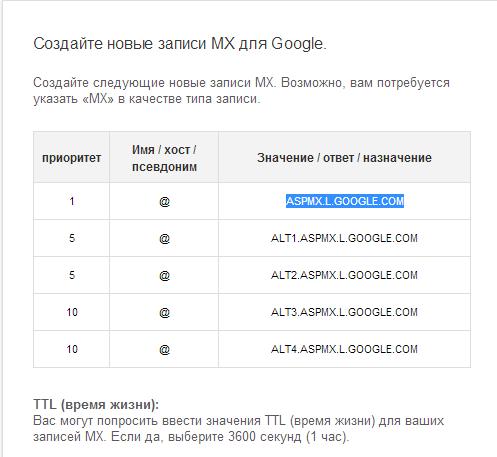Screen dimensions: 497x457
Task: Select ALT4.ASPMX.L.GOOGLE.COM value cell
Action: (x=344, y=349)
